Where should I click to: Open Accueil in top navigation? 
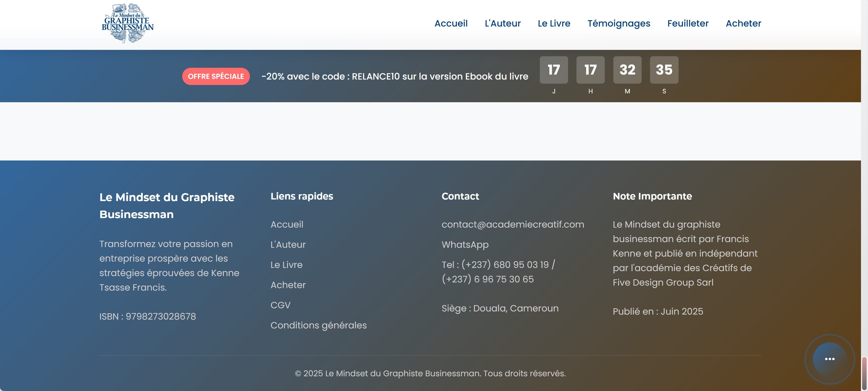[451, 23]
